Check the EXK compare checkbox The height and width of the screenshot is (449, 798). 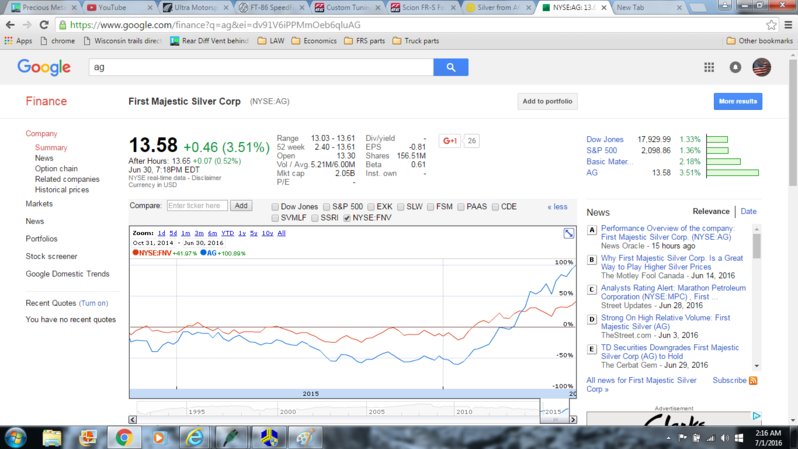click(371, 207)
